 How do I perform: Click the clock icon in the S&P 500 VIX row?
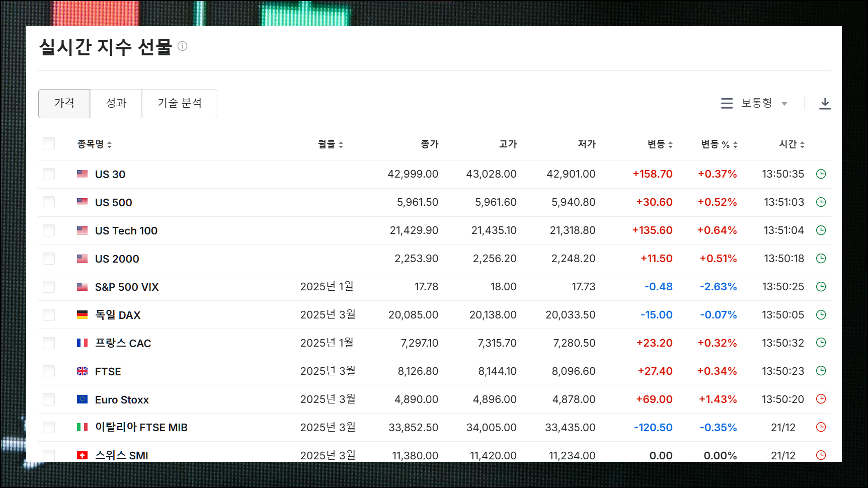click(821, 287)
